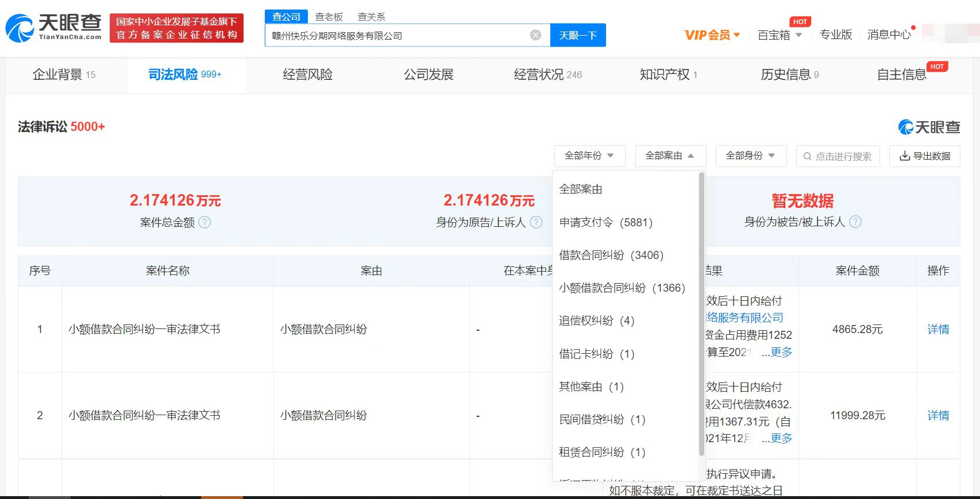Click the 法律诉讼 5000+ section heading
The image size is (980, 499).
[x=61, y=126]
